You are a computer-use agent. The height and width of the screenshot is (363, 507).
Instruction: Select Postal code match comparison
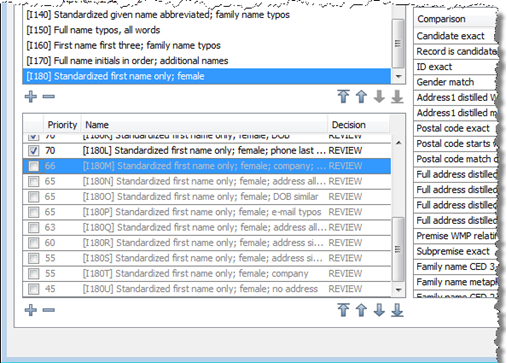[x=456, y=159]
